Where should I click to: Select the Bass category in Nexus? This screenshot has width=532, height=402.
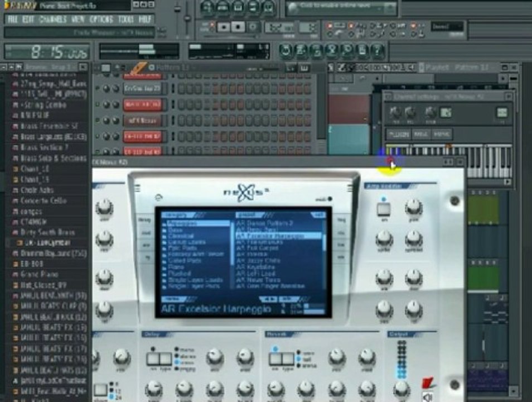coord(175,229)
